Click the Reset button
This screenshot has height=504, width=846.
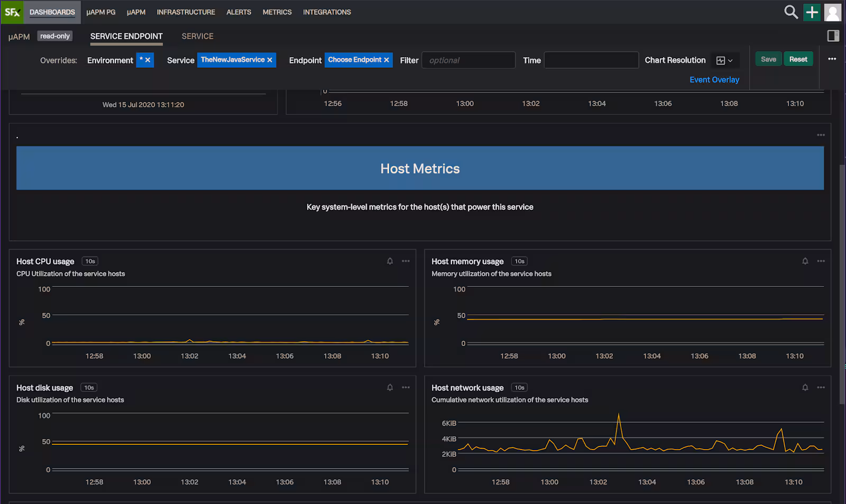[798, 59]
